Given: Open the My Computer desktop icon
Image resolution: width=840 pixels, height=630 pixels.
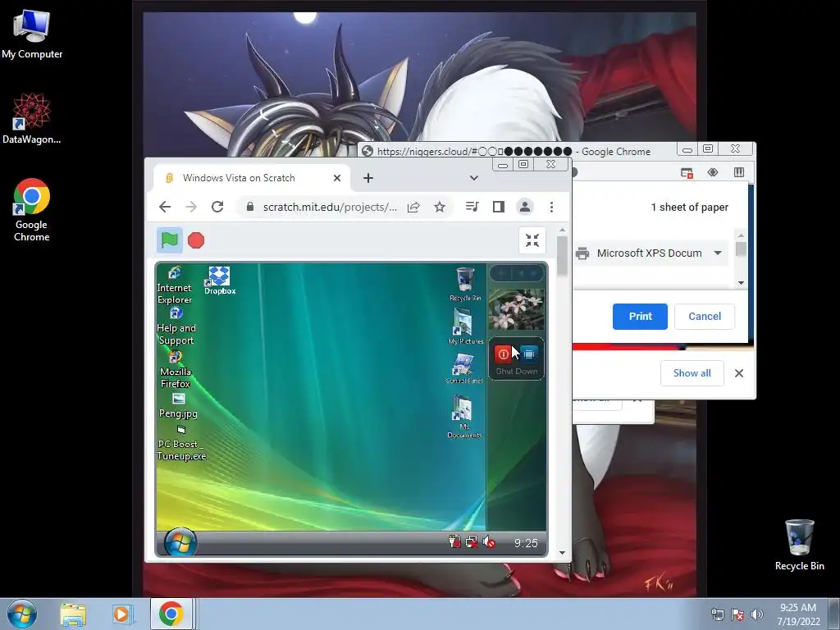Looking at the screenshot, I should coord(32,34).
